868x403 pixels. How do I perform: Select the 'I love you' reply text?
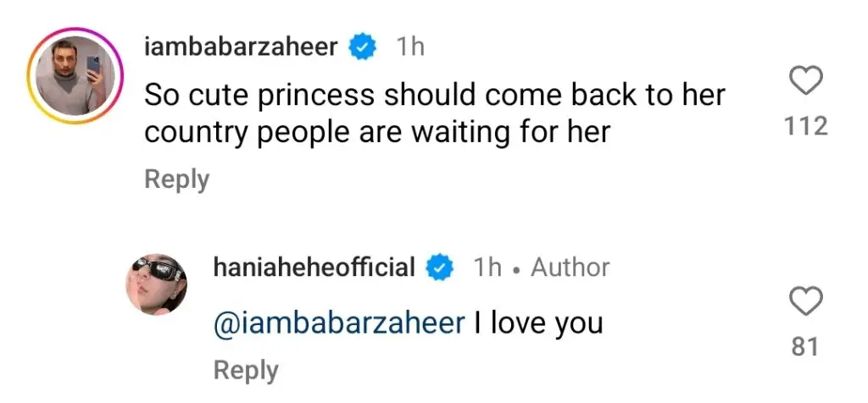(x=538, y=323)
